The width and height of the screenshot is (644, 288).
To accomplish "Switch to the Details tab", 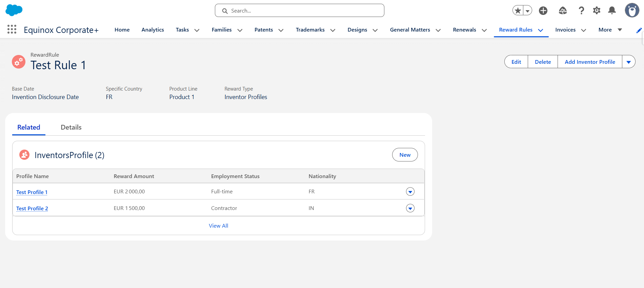I will (71, 128).
